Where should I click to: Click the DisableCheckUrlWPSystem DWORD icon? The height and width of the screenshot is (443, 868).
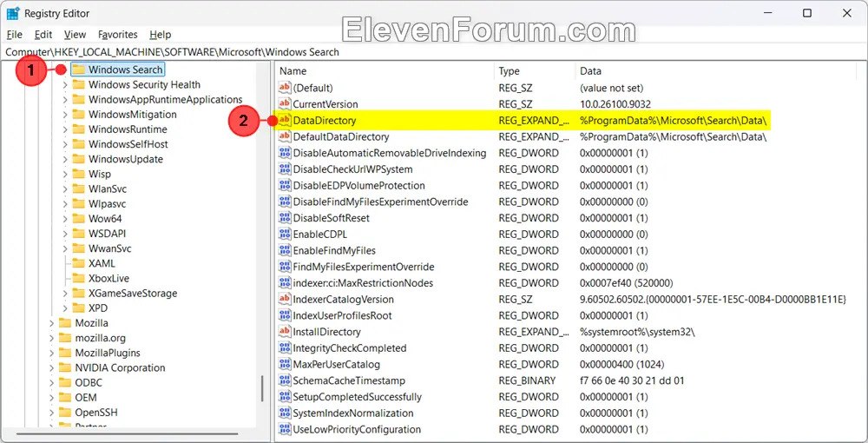point(285,169)
